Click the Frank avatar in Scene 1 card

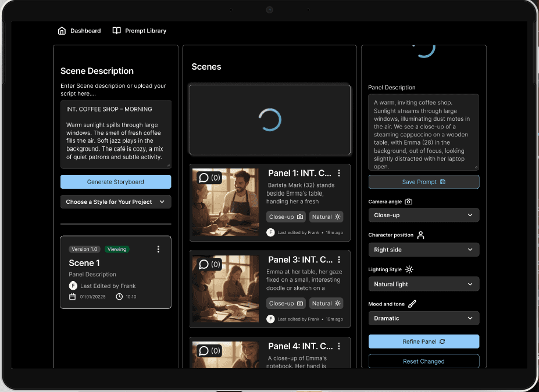click(73, 286)
